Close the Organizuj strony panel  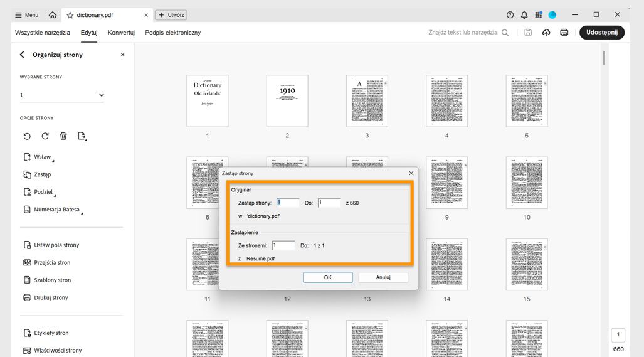coord(122,55)
